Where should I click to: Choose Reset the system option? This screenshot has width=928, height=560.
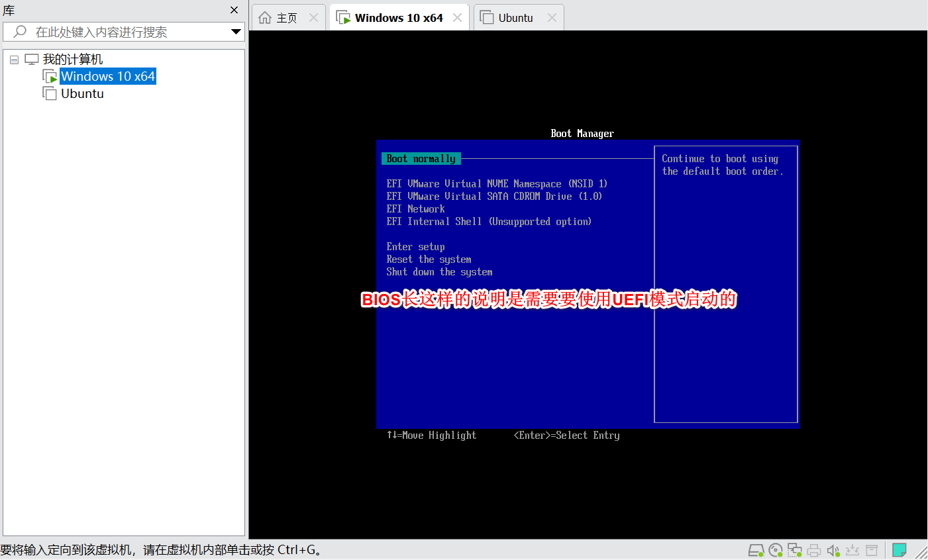[429, 259]
